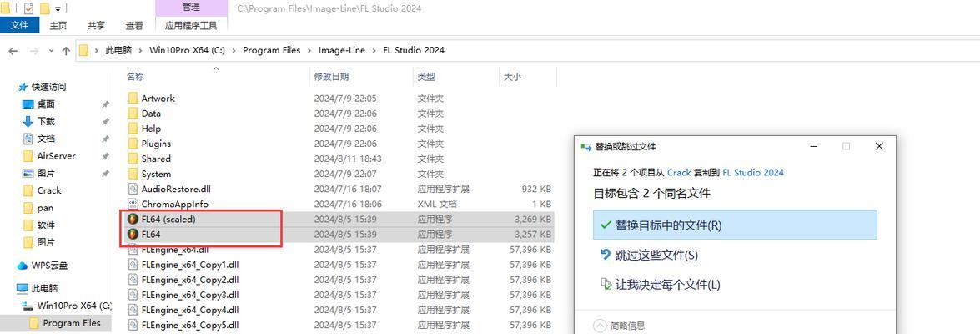Screen dimensions: 980x334
Task: Select the FL64 application fruit icon
Action: pyautogui.click(x=133, y=234)
